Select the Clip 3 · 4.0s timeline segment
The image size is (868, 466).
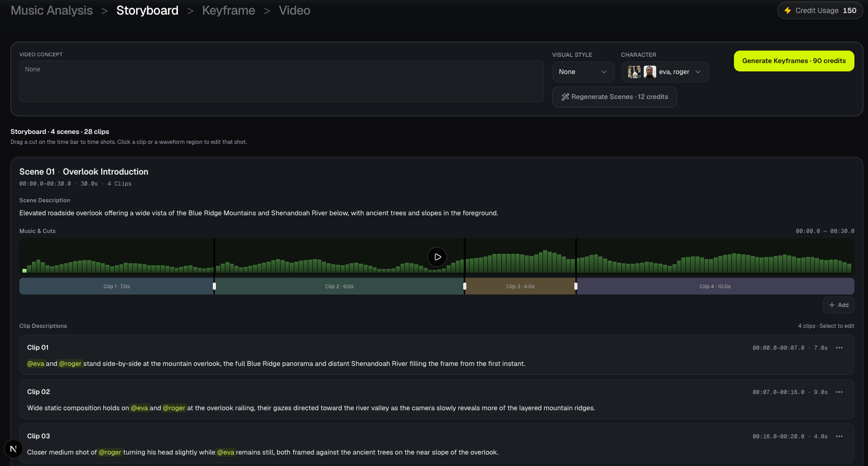pos(520,286)
